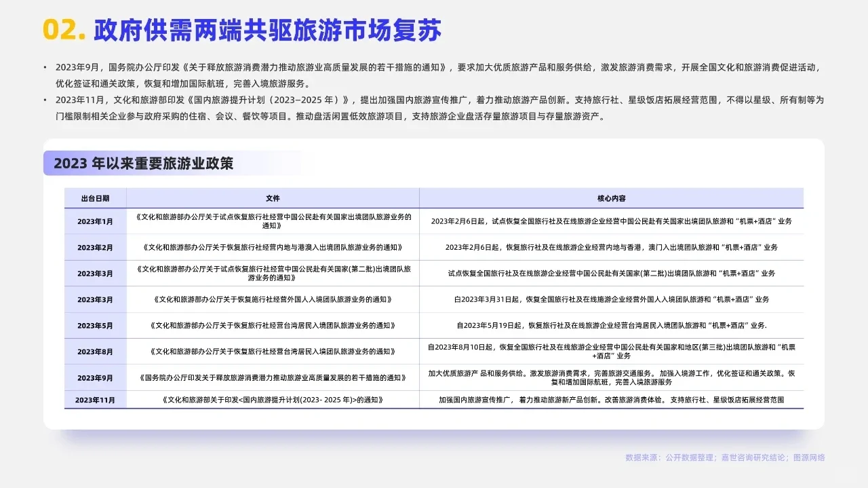This screenshot has width=868, height=488.
Task: Click the 出台日期 table column header
Action: (95, 198)
